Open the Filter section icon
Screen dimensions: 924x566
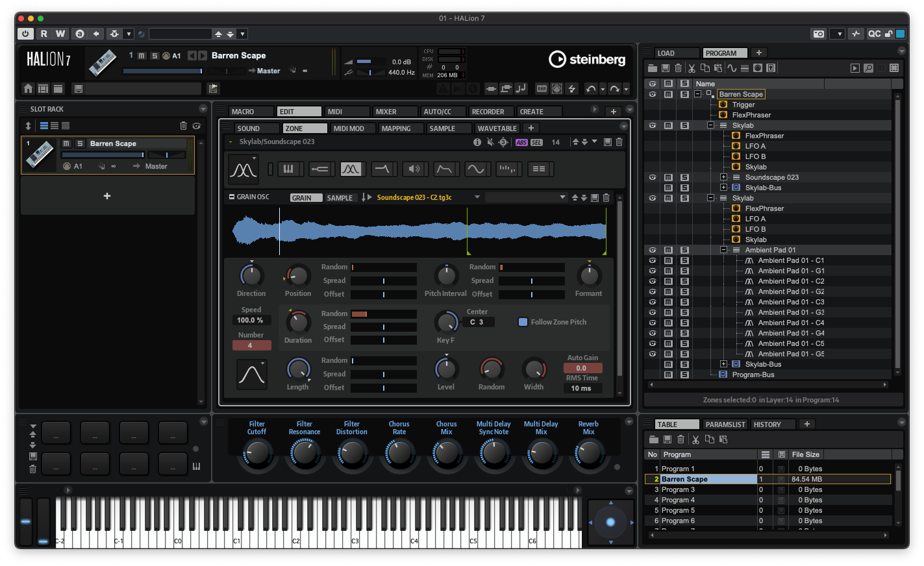tap(382, 169)
